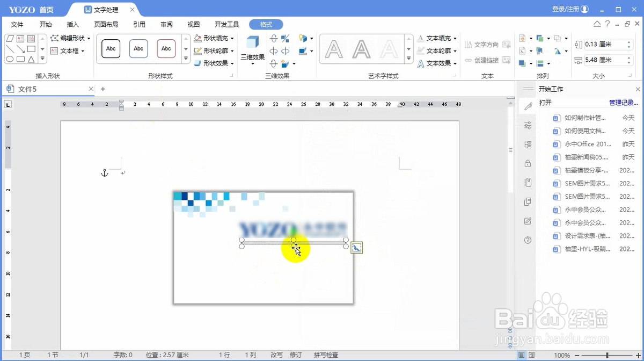The image size is (644, 361).
Task: Click the 三维效果 3D effect cube button
Action: [x=252, y=49]
